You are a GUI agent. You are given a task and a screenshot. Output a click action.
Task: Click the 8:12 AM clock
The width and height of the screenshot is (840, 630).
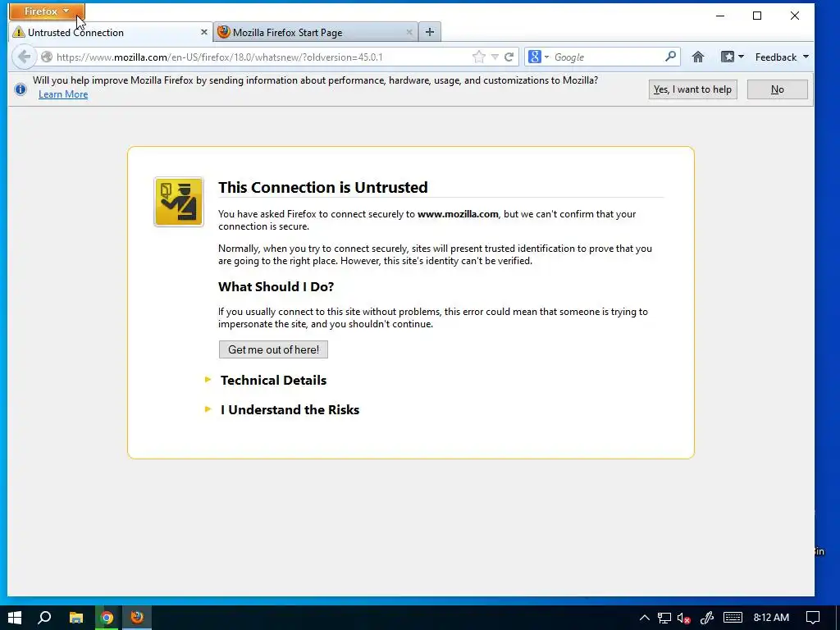[x=771, y=618]
